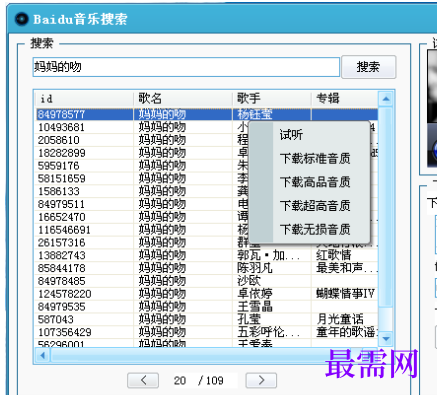The image size is (437, 395).
Task: Select the row with id 107356429
Action: coord(207,332)
